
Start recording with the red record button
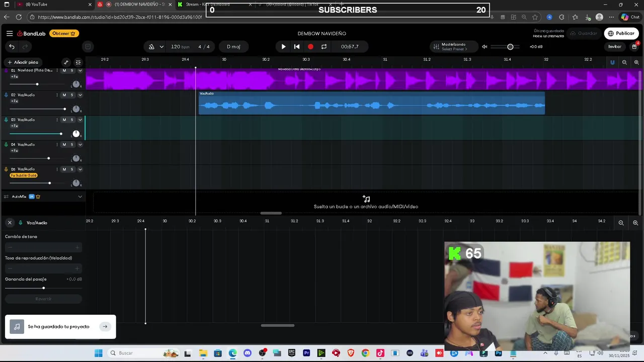[310, 47]
